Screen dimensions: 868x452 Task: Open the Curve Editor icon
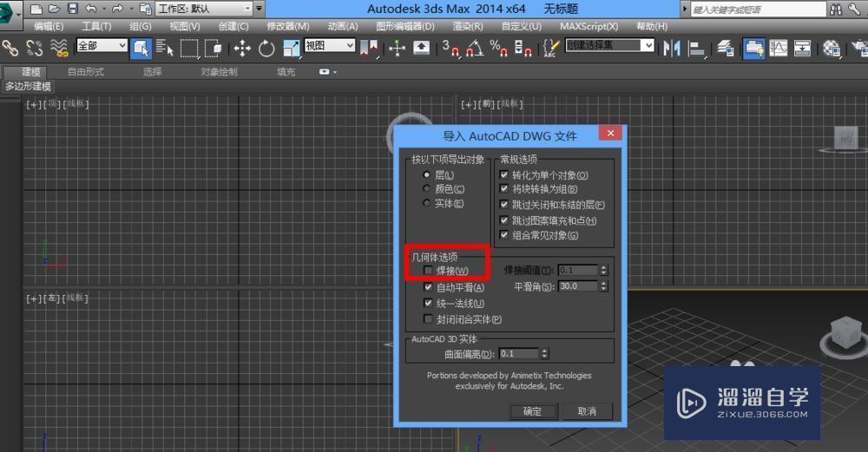[x=779, y=48]
